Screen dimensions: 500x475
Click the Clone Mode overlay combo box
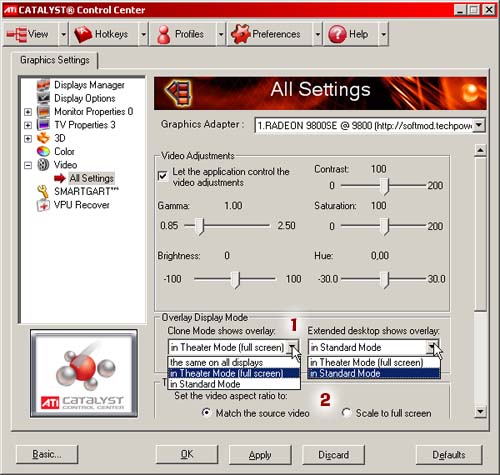233,347
